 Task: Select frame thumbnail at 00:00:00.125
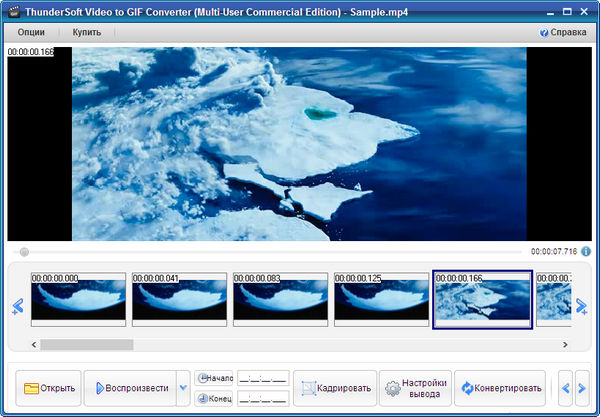(x=381, y=299)
